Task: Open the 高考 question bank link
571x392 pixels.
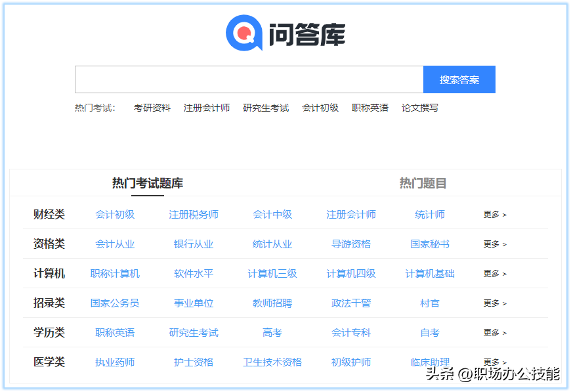Action: pos(272,332)
